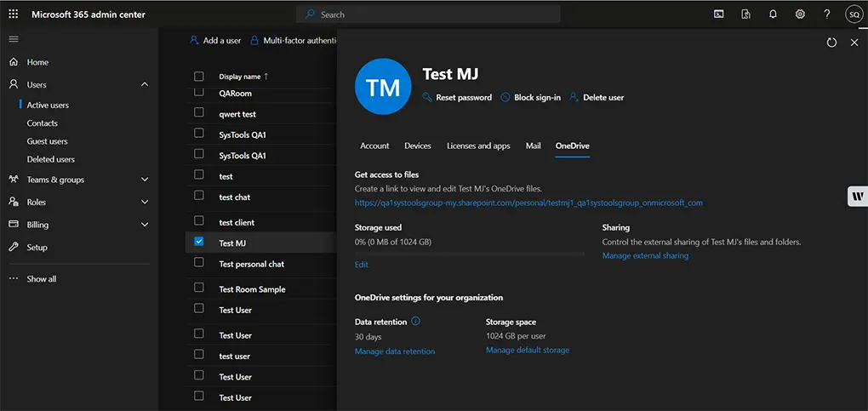Click the TM profile avatar
868x411 pixels.
click(x=383, y=87)
